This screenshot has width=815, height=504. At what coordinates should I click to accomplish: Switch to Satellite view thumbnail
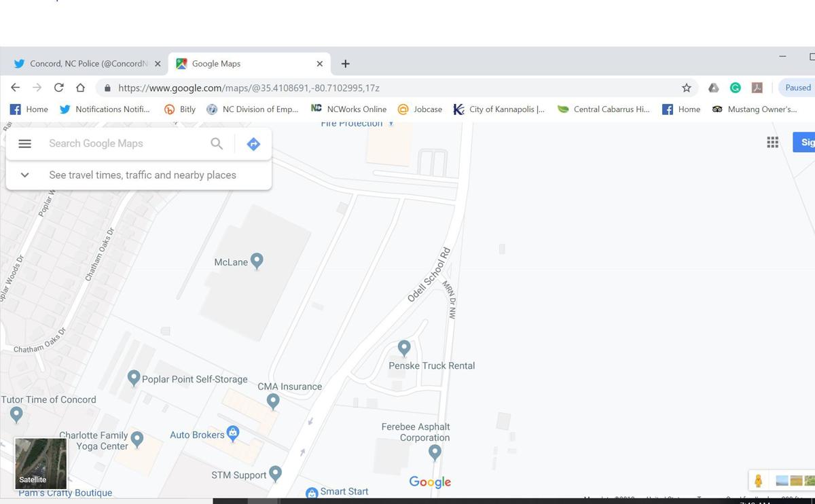41,463
